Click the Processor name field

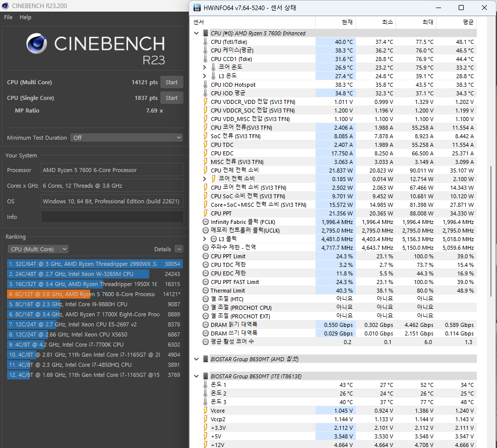point(112,170)
